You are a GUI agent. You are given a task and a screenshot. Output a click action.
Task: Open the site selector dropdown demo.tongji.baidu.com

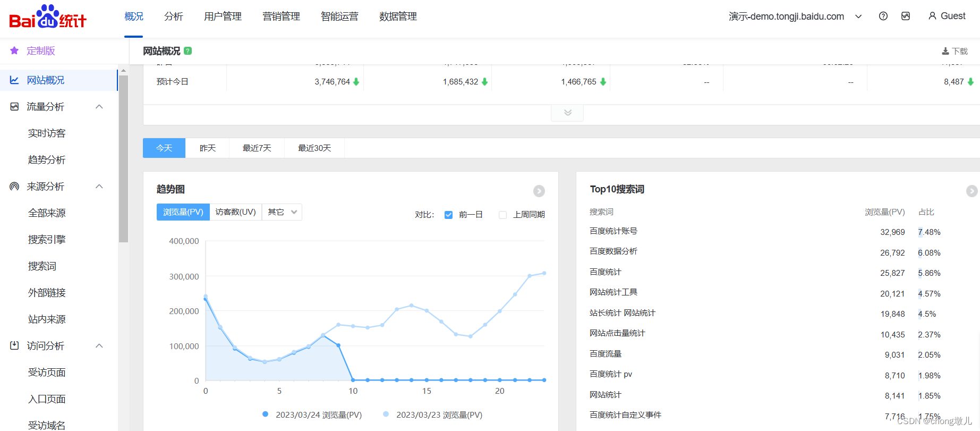[x=795, y=16]
